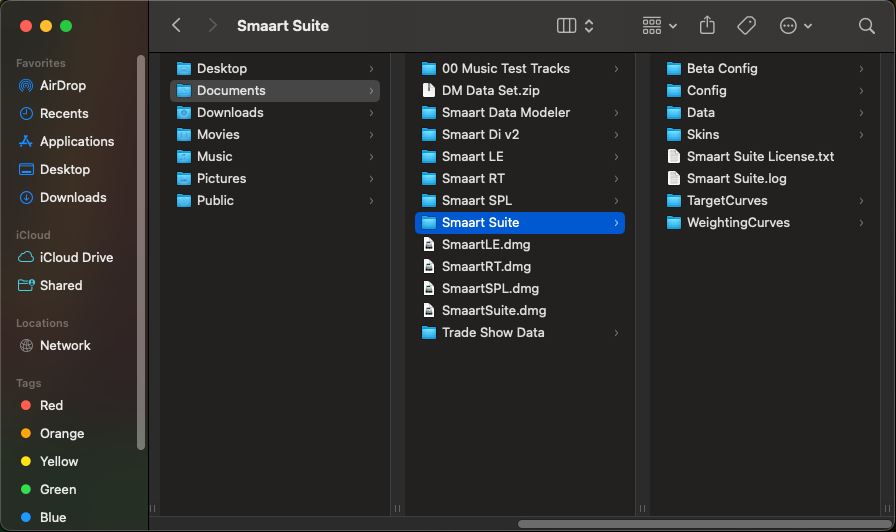896x532 pixels.
Task: Open the WeightingCurves folder
Action: 765,223
